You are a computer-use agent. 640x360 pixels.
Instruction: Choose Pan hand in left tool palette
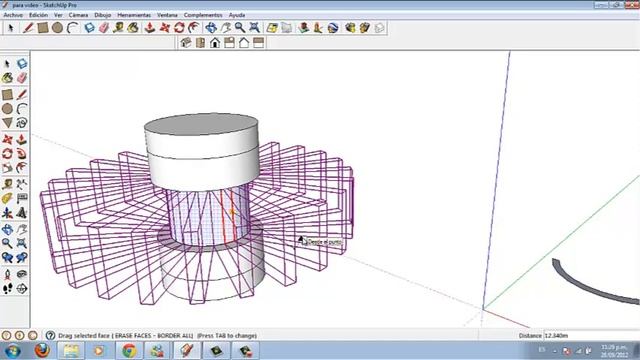tap(22, 229)
